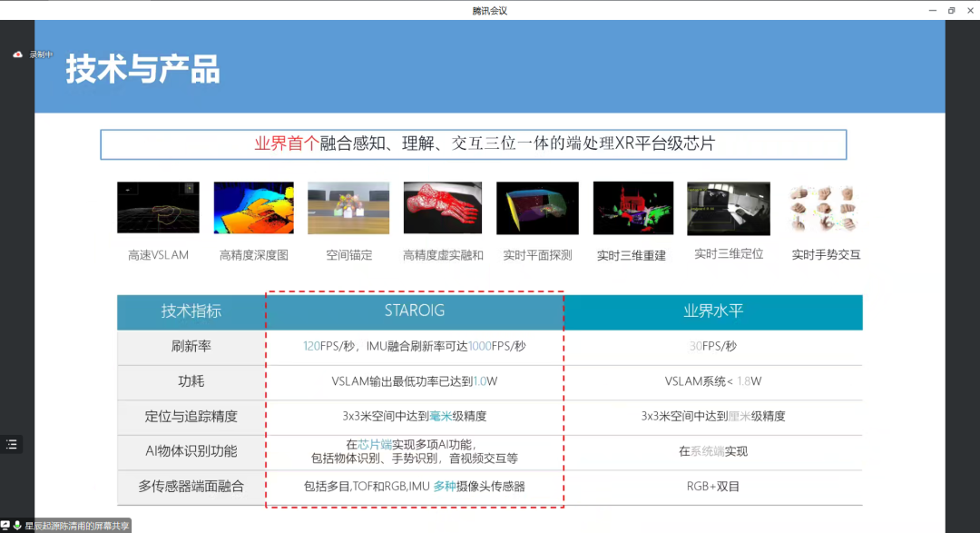
Task: Click the cell 30FPS/秒
Action: (713, 347)
